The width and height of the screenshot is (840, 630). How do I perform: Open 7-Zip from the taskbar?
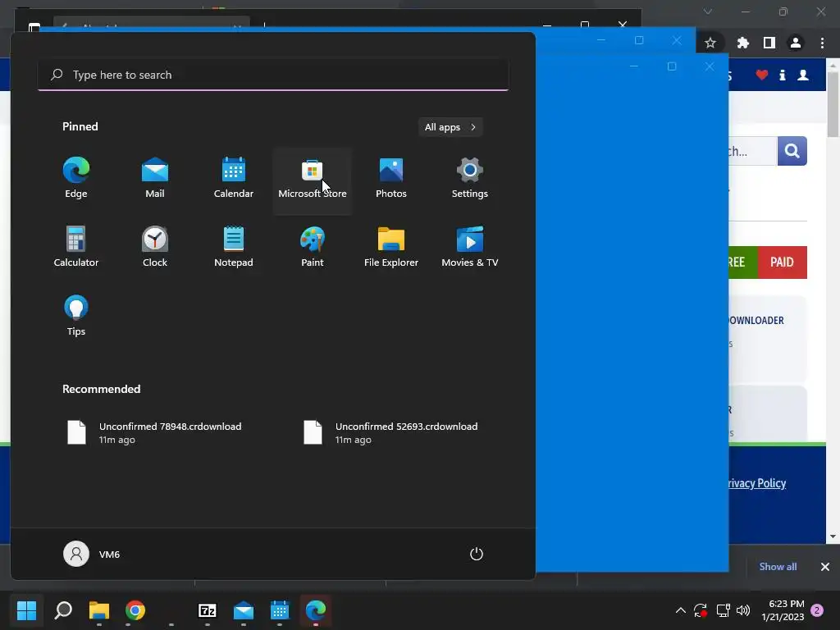pos(208,610)
